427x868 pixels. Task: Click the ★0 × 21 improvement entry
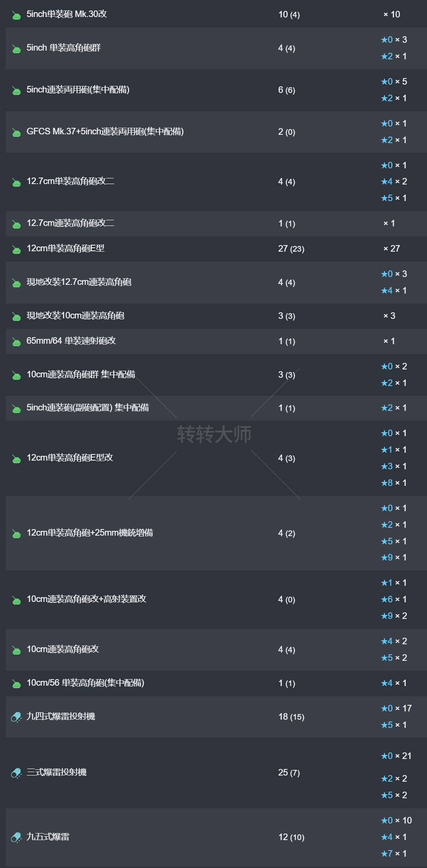click(x=396, y=756)
